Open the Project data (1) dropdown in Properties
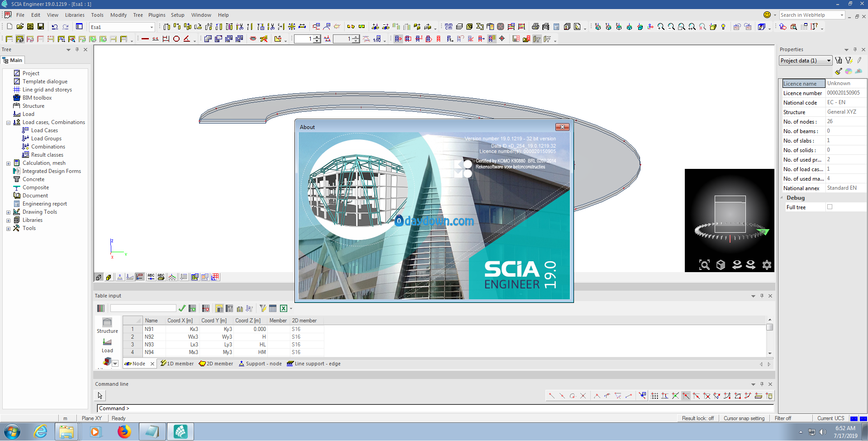Screen dimensions: 868x441 tap(829, 61)
